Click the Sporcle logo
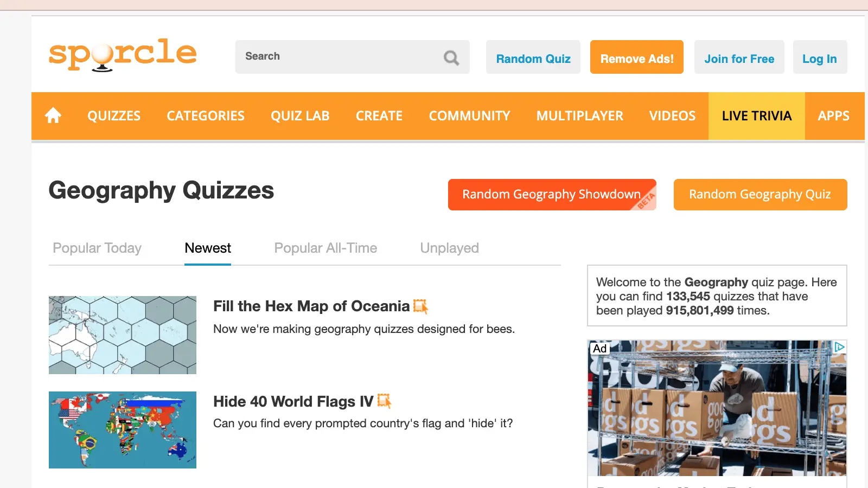Viewport: 868px width, 488px height. (123, 55)
